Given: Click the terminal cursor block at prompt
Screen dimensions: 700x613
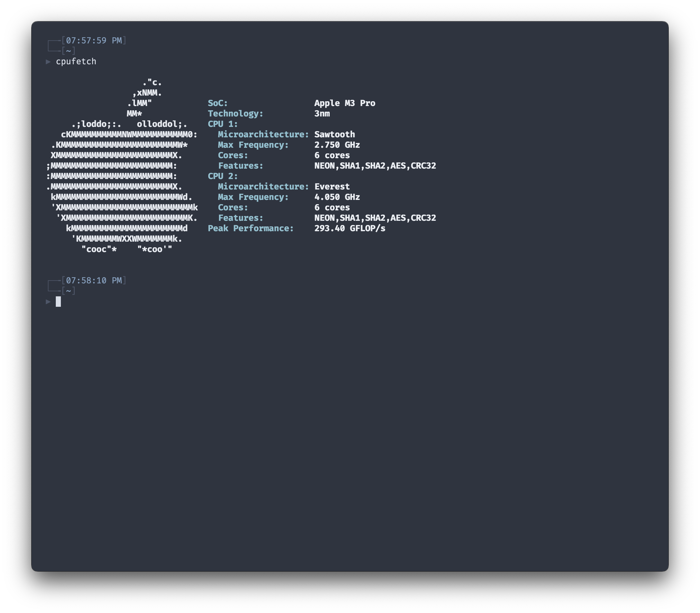Looking at the screenshot, I should [x=58, y=301].
